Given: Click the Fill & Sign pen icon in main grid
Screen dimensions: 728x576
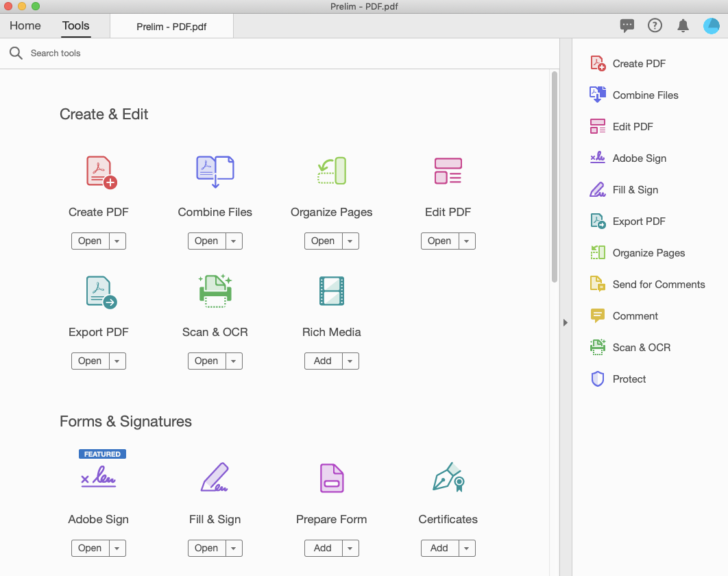Looking at the screenshot, I should pyautogui.click(x=215, y=477).
